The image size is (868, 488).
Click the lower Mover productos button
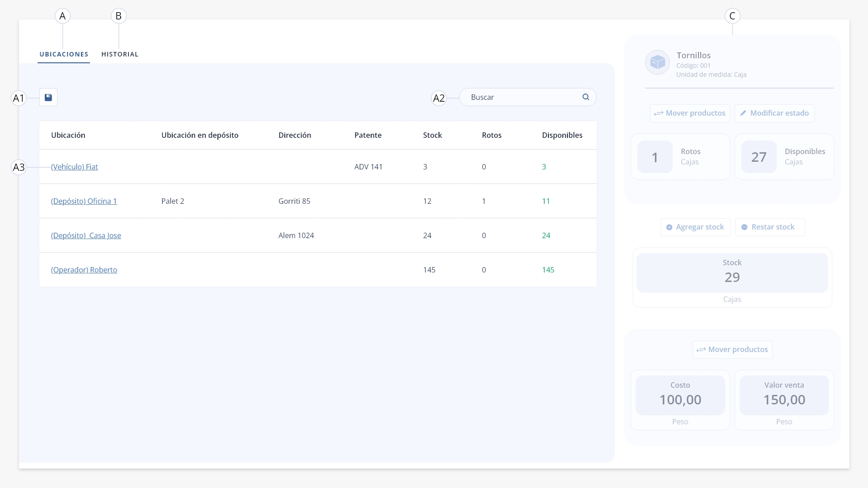732,350
